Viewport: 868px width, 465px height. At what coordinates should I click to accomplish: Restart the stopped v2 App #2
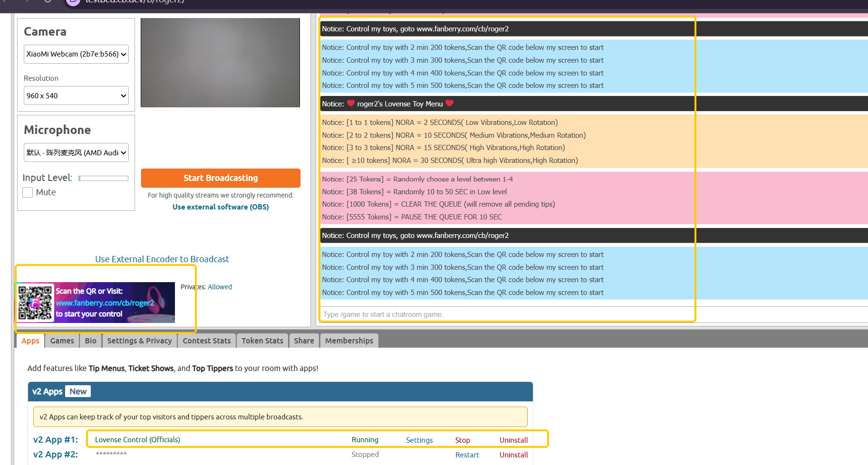pos(467,455)
